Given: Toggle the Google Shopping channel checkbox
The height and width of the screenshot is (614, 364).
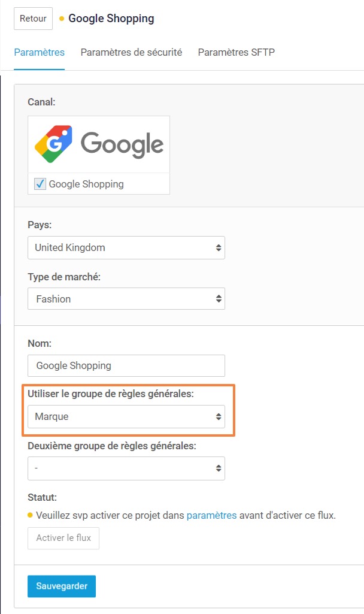Looking at the screenshot, I should tap(40, 184).
